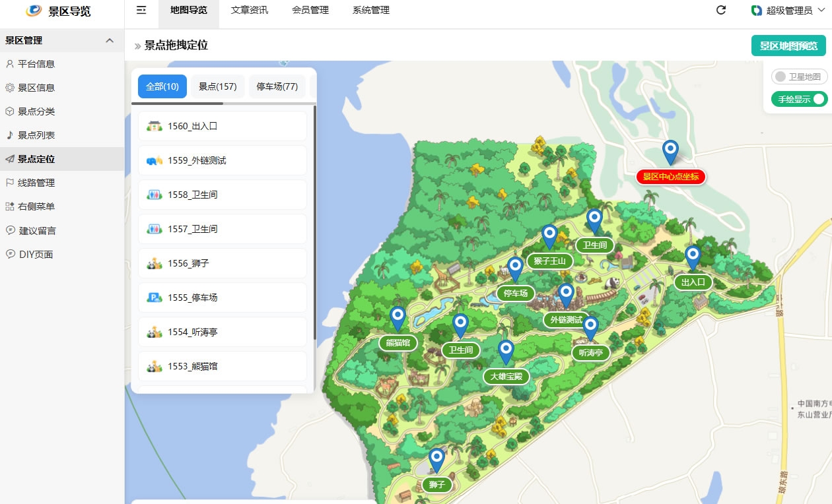Toggle the sidebar hamburger menu icon
832x504 pixels.
tap(141, 10)
